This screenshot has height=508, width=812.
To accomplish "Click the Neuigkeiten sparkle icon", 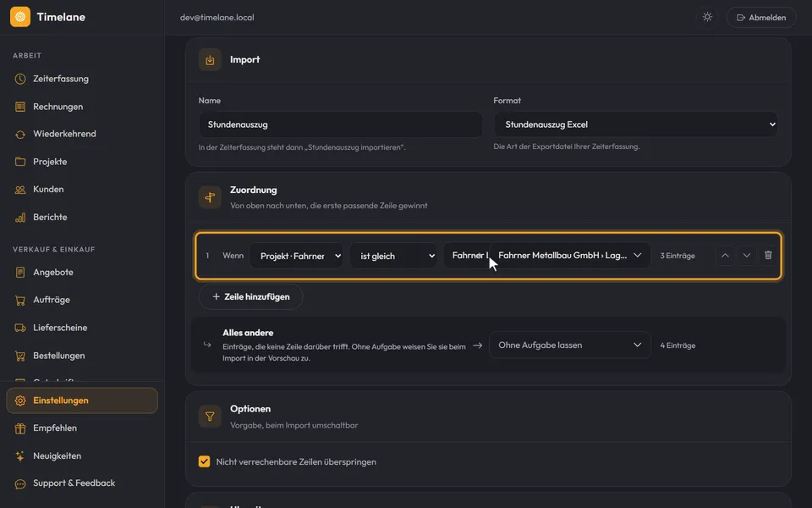I will click(x=20, y=456).
